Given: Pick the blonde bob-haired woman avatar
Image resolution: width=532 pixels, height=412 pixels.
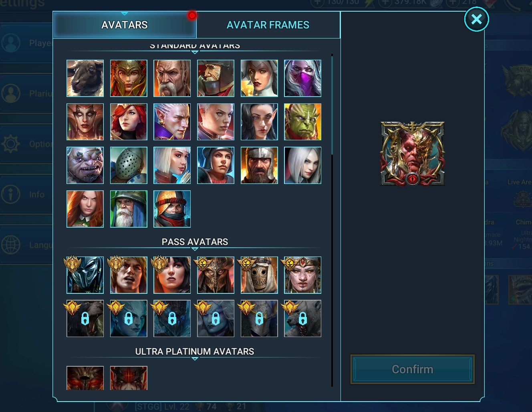Looking at the screenshot, I should tap(172, 165).
